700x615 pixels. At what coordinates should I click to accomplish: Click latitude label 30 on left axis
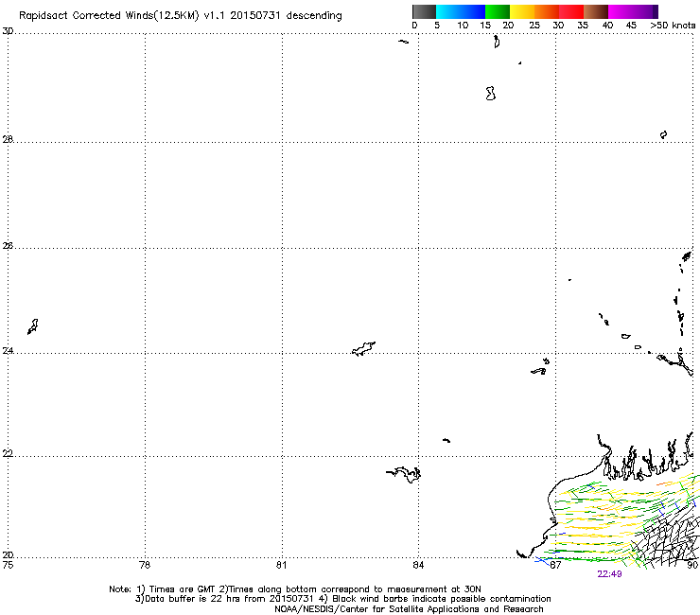point(8,31)
